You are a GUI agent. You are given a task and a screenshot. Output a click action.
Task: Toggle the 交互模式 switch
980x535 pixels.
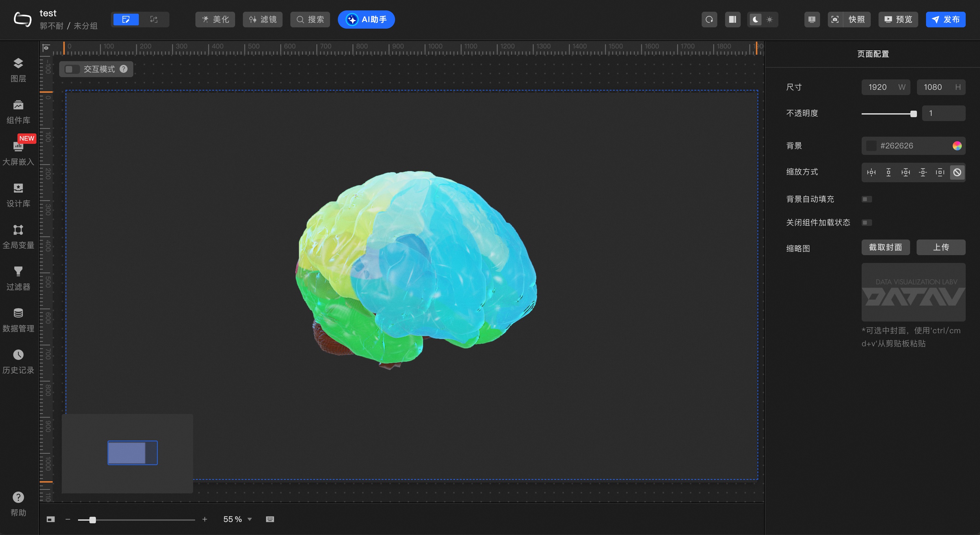pyautogui.click(x=71, y=69)
